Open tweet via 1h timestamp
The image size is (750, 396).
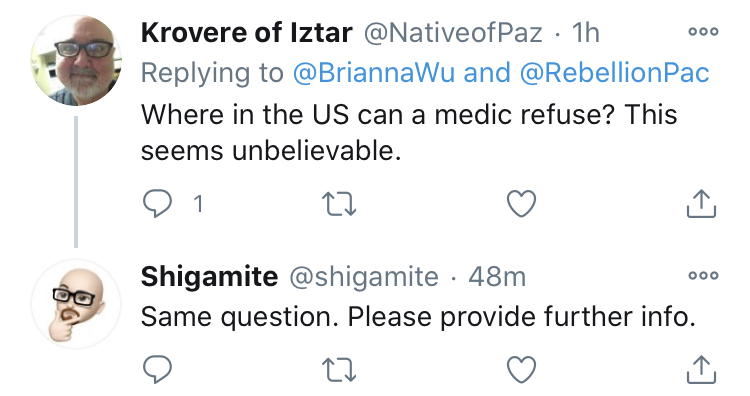click(x=585, y=33)
